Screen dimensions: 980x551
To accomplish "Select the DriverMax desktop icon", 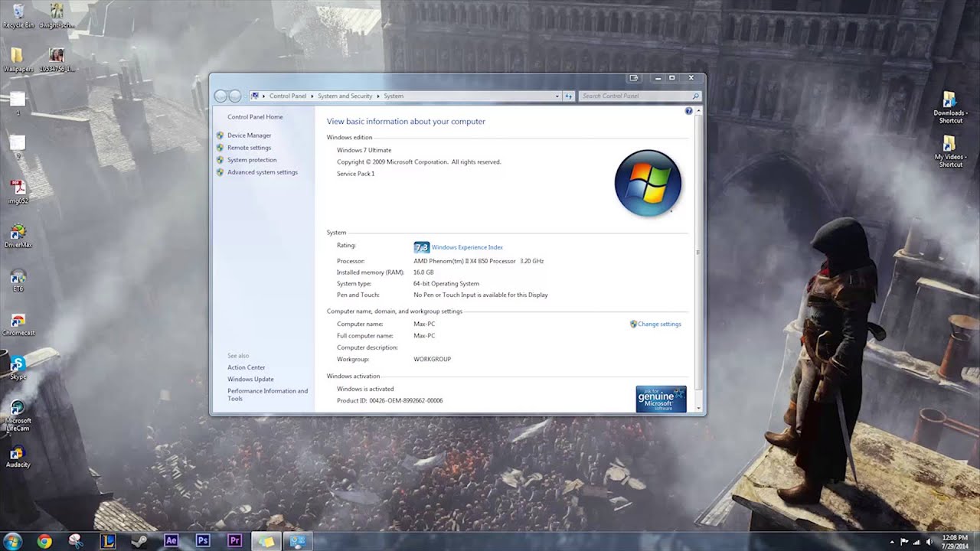I will click(18, 236).
